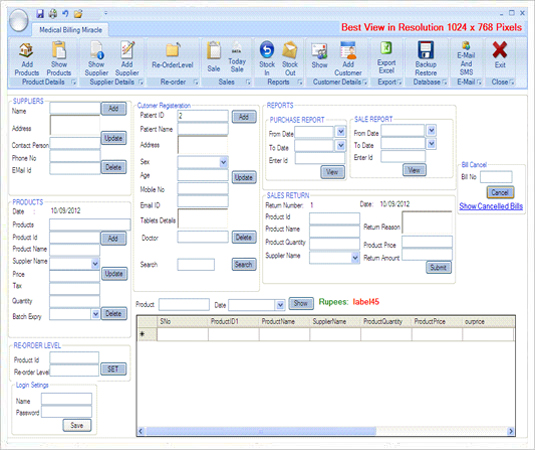Screen dimensions: 535x450
Task: Open Purchase Report From Date dropdown
Action: (x=341, y=132)
